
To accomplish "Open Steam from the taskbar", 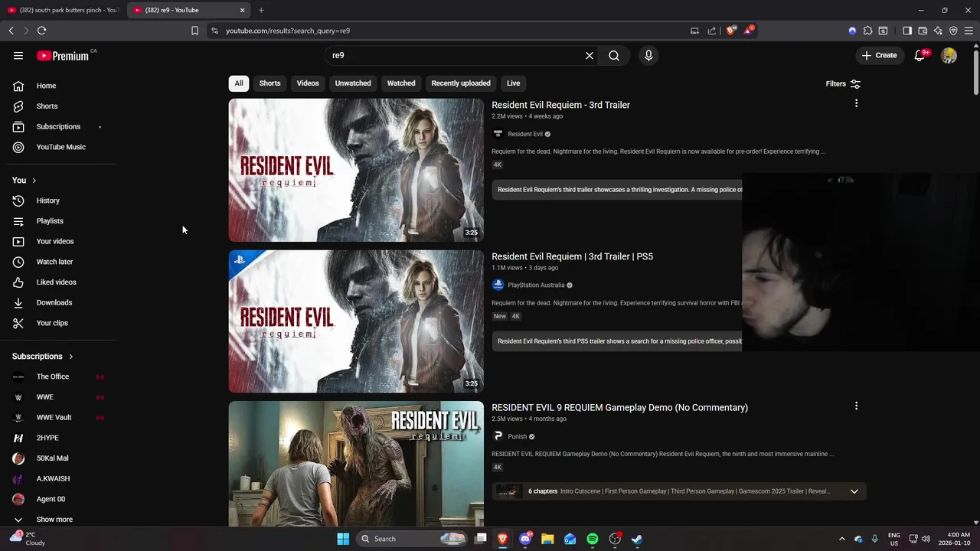I will click(x=637, y=539).
